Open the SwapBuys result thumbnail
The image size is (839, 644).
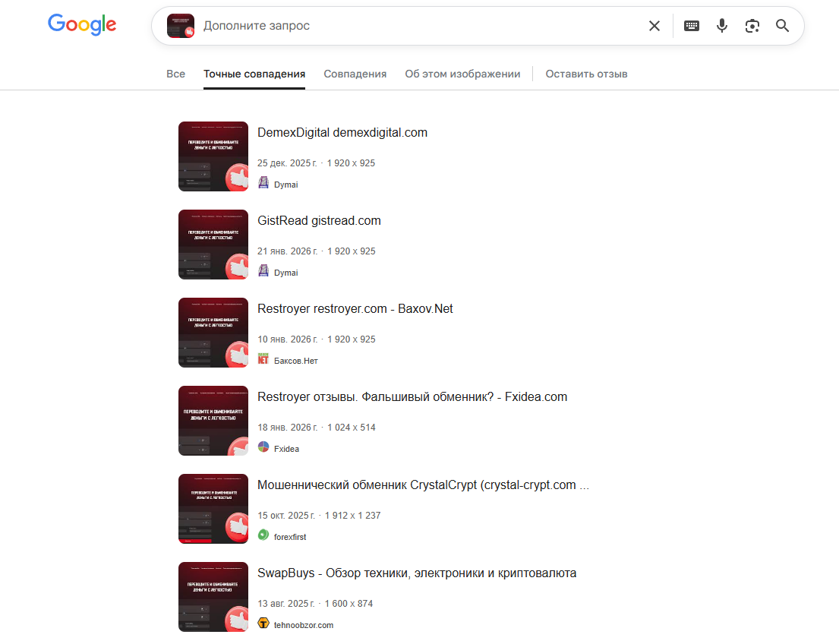click(x=213, y=597)
